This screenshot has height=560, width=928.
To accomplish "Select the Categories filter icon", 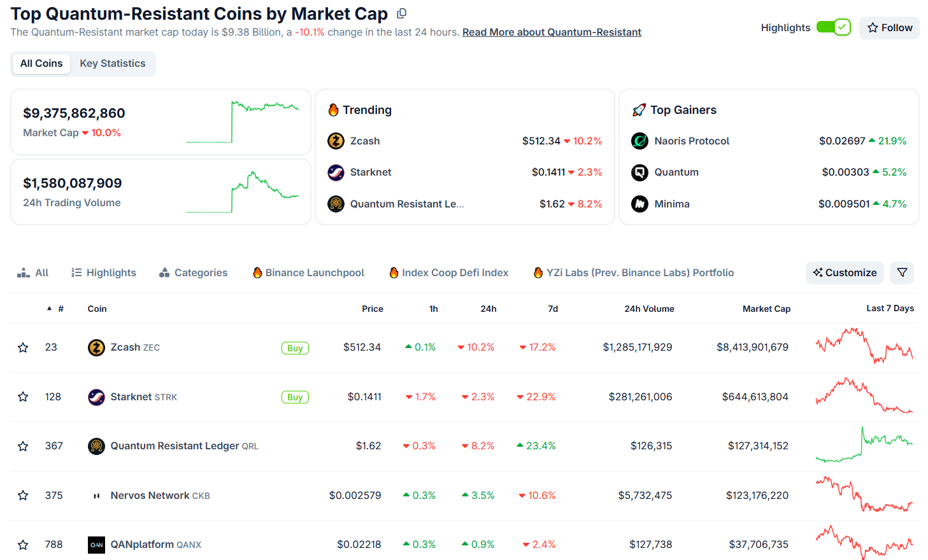I will coord(164,272).
